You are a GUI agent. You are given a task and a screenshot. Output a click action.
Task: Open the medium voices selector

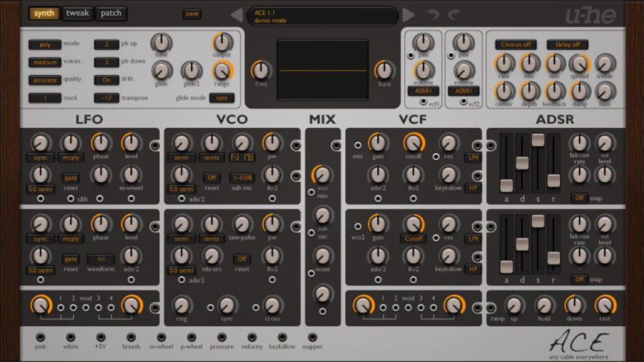coord(45,62)
